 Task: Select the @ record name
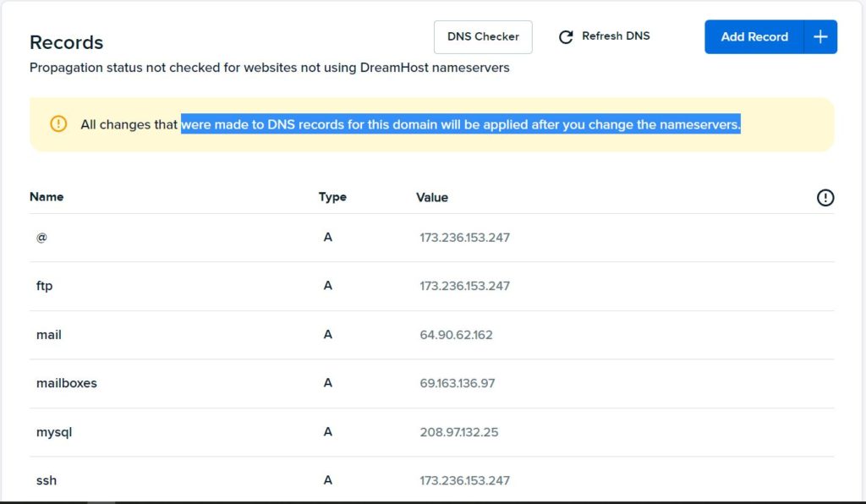[x=41, y=238]
